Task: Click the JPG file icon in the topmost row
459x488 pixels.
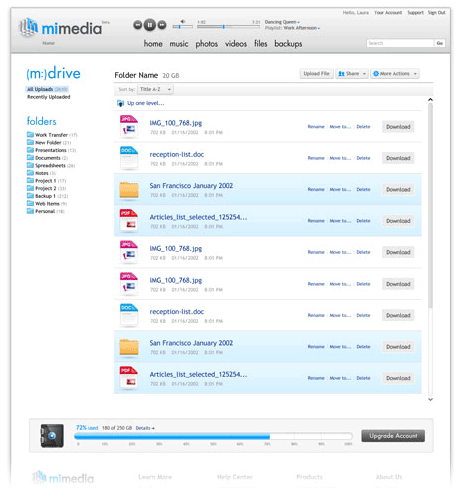Action: coord(129,127)
